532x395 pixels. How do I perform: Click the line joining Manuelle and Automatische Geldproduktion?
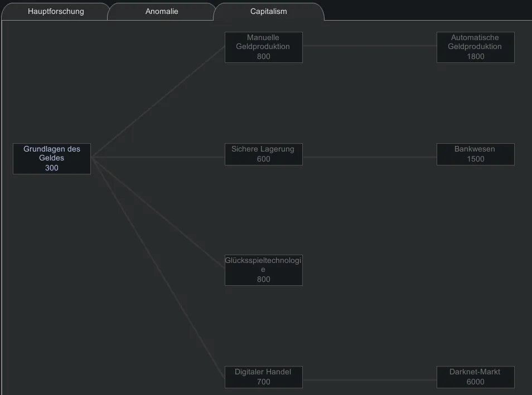(369, 46)
